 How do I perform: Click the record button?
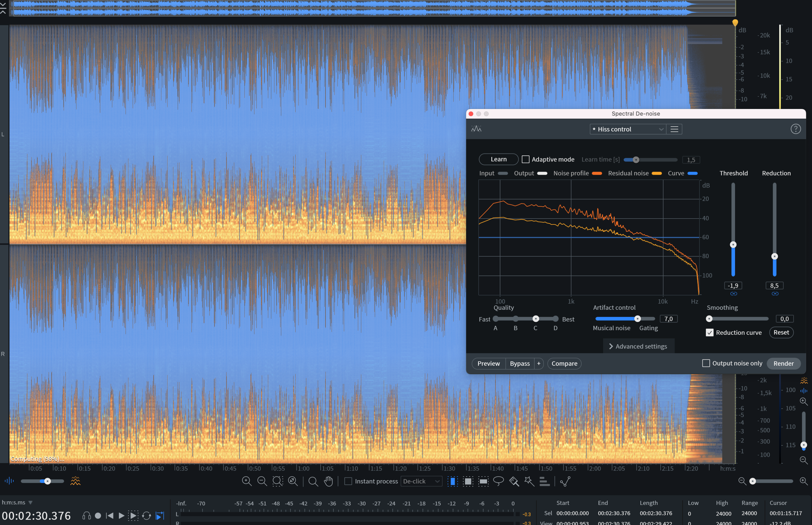point(98,515)
